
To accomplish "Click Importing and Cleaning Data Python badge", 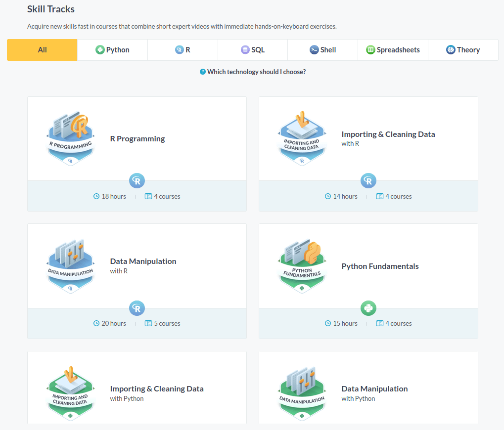I will pyautogui.click(x=71, y=393).
